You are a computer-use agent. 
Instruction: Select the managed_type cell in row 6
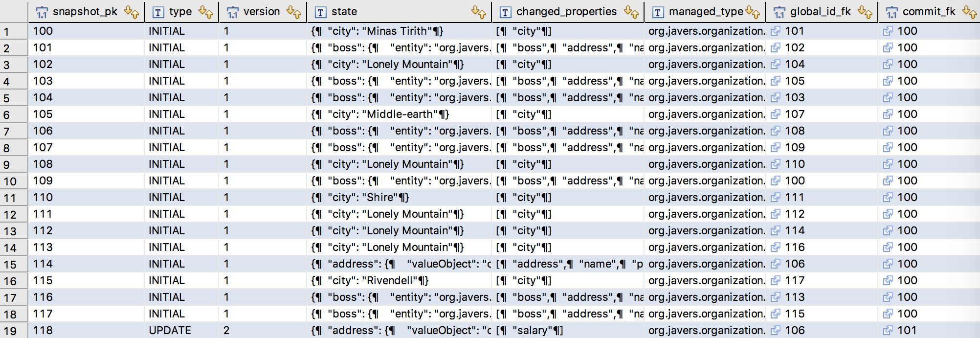pos(705,114)
